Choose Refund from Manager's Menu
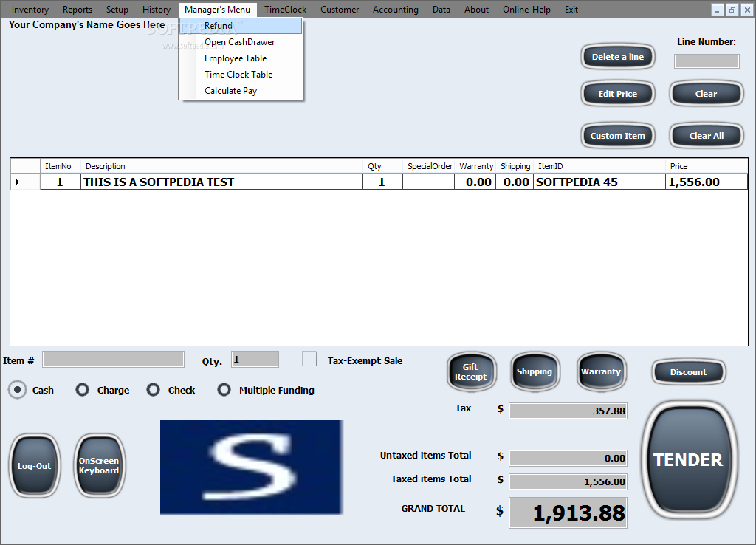Screen dimensions: 756x545 [241, 26]
